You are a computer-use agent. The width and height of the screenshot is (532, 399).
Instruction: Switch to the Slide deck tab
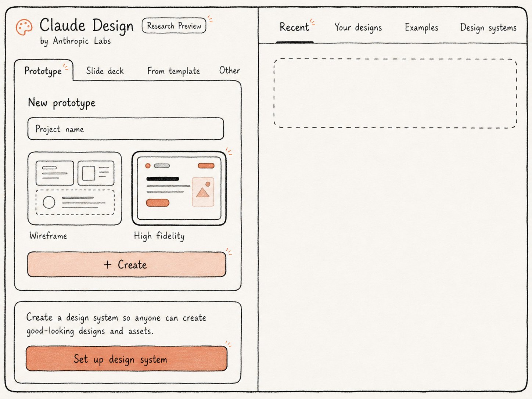(x=105, y=71)
